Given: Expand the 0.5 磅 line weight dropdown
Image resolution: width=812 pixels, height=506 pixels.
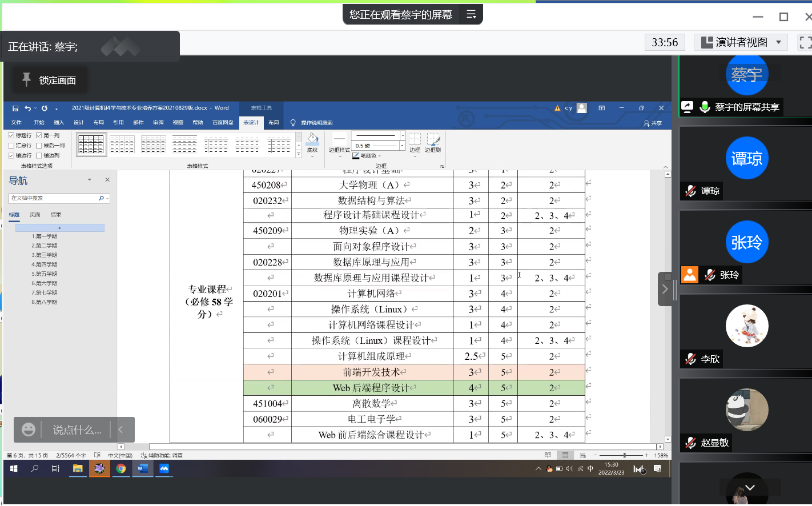Looking at the screenshot, I should (x=403, y=146).
